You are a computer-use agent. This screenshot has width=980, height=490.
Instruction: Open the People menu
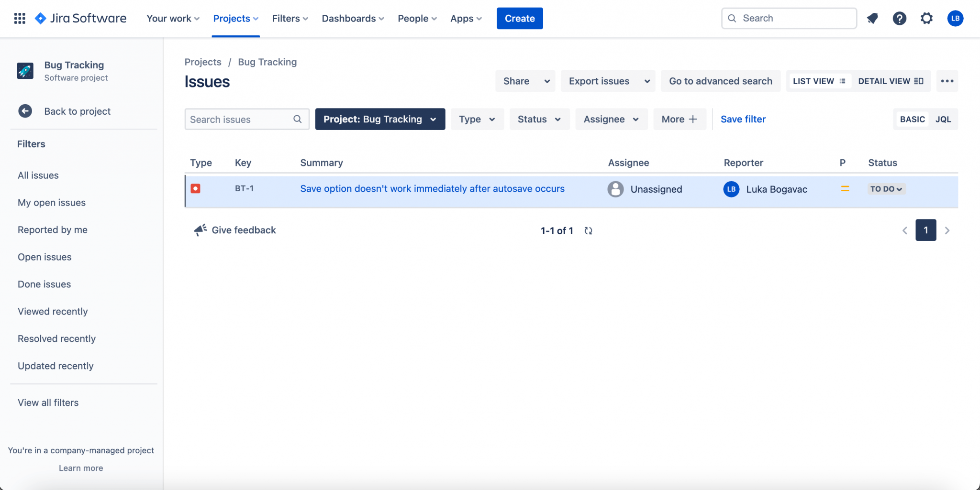click(x=416, y=18)
